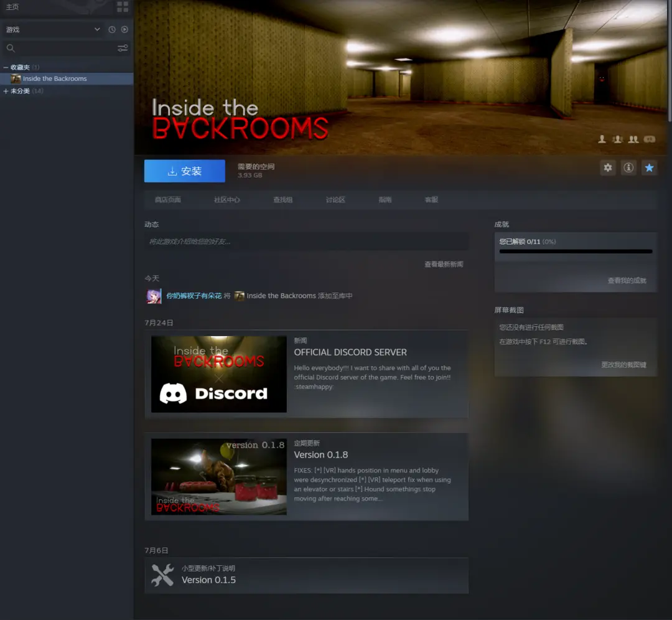Image resolution: width=672 pixels, height=620 pixels.
Task: Click the 7月24日 date heading
Action: (x=159, y=323)
